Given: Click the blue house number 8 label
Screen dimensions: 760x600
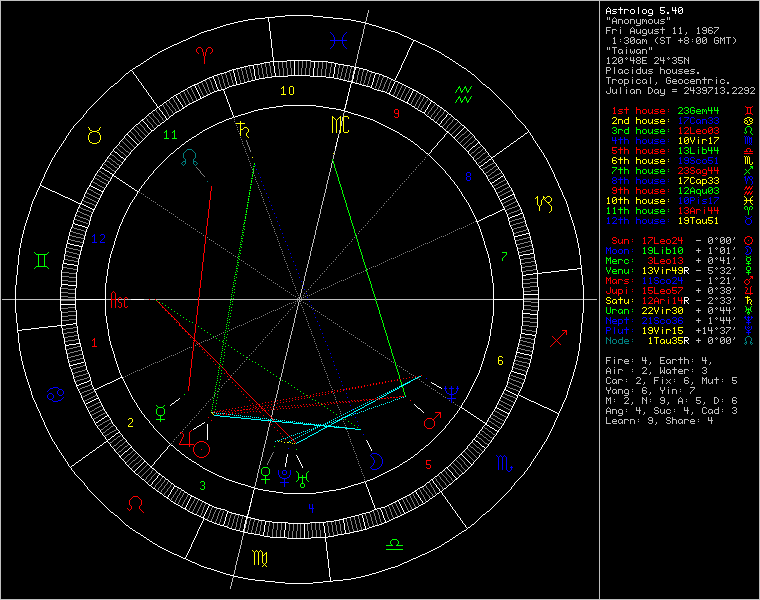Looking at the screenshot, I should point(468,176).
